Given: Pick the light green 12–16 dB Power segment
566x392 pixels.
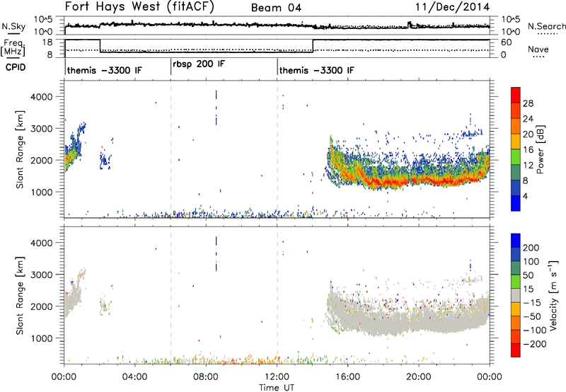Looking at the screenshot, I should 516,157.
